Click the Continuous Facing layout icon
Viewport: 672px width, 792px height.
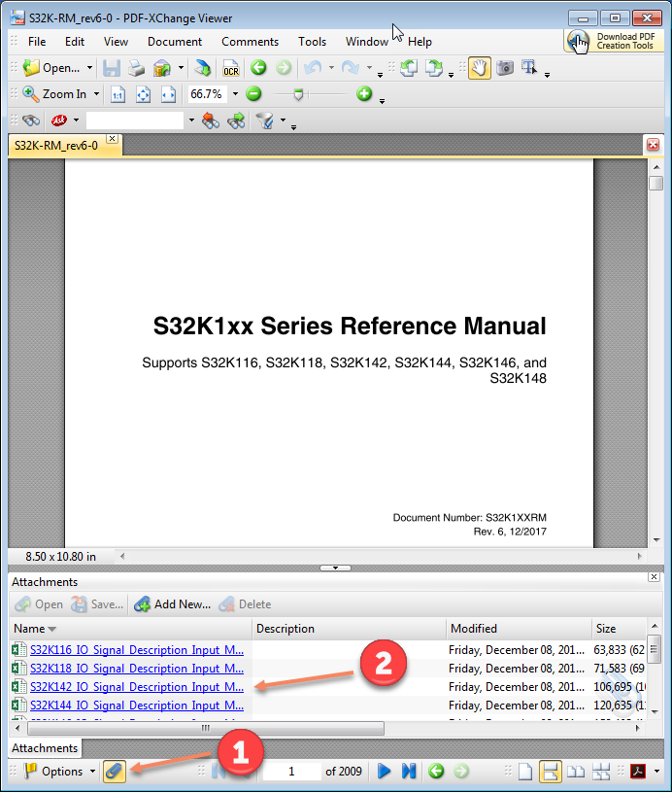pyautogui.click(x=601, y=772)
